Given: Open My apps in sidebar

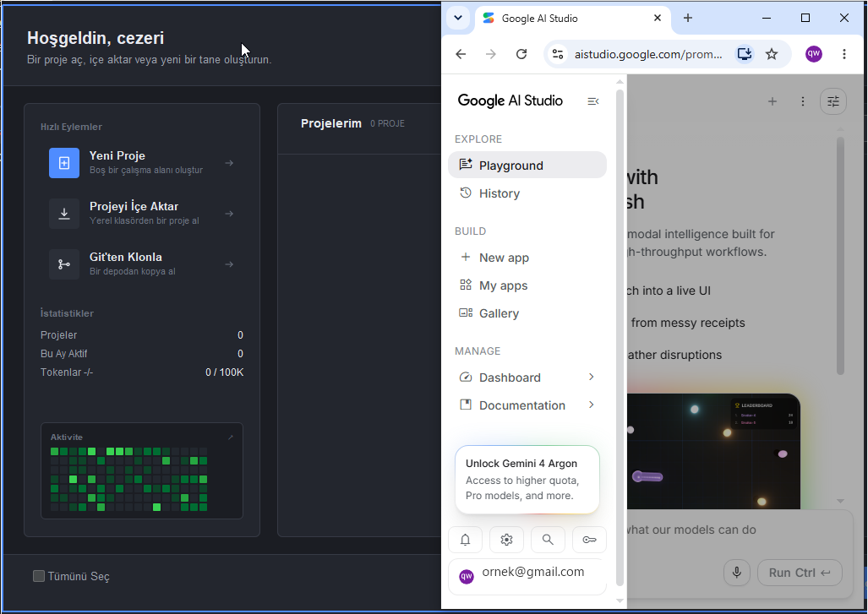Looking at the screenshot, I should pos(527,285).
